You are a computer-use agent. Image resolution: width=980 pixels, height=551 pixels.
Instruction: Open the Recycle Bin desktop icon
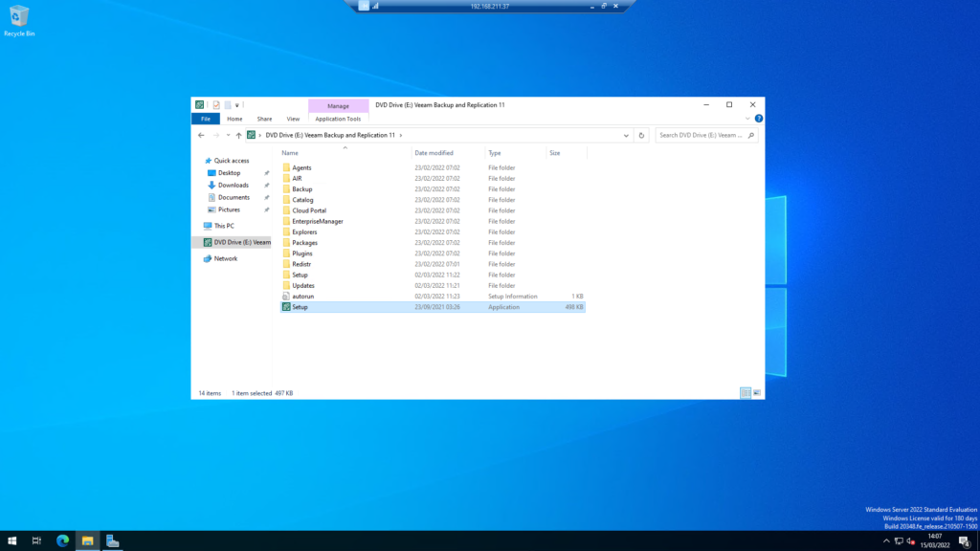coord(19,21)
